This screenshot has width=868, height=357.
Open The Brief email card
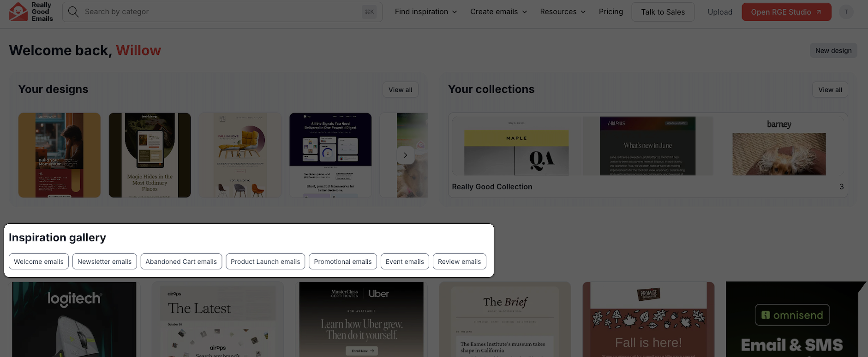tap(505, 319)
